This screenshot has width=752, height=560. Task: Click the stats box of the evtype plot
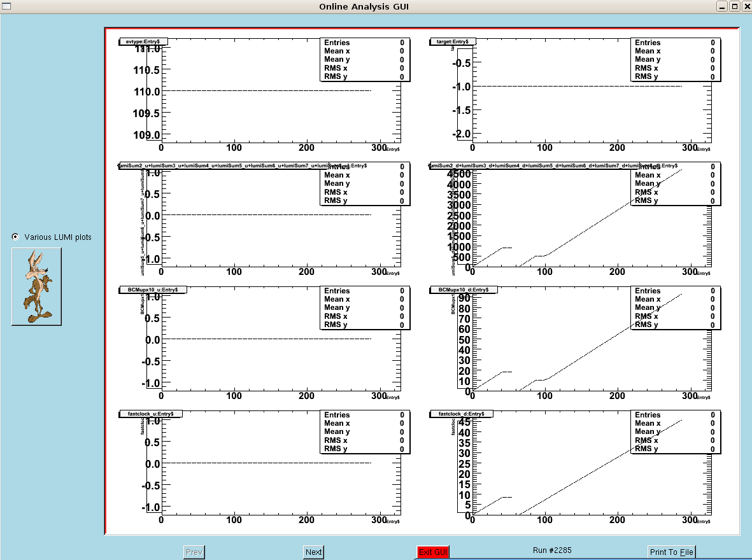364,59
